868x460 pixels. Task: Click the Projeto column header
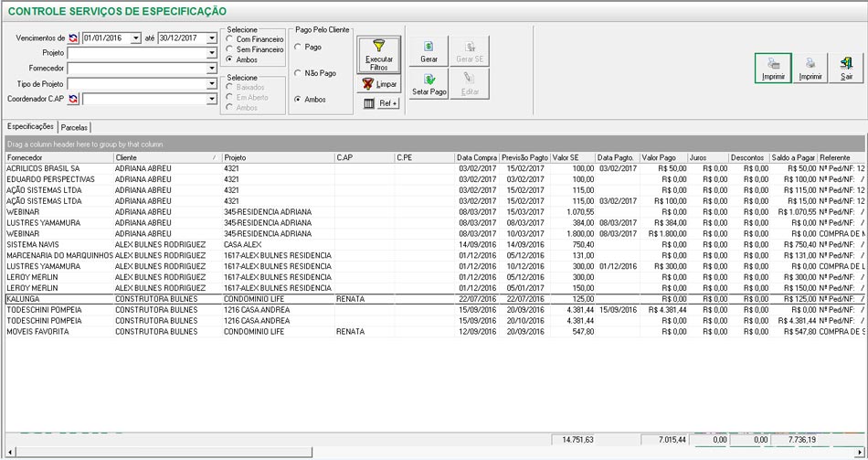[x=278, y=158]
